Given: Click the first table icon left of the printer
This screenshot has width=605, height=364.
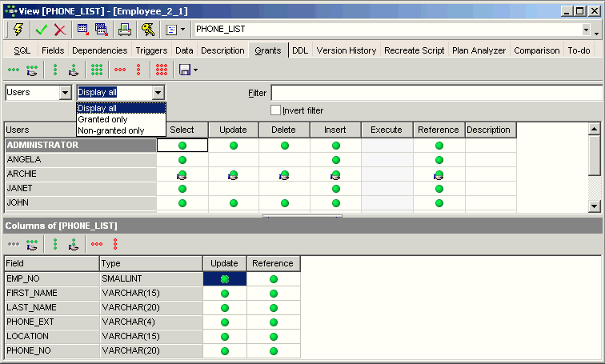Looking at the screenshot, I should click(83, 30).
